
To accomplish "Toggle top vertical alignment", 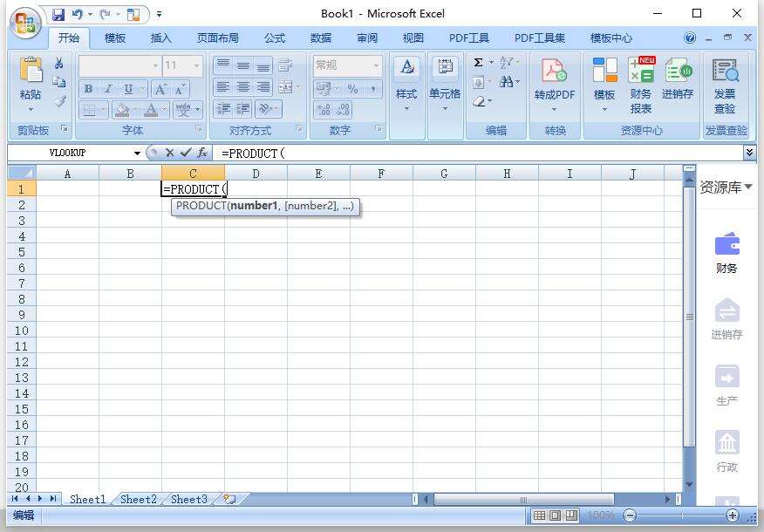I will point(223,65).
